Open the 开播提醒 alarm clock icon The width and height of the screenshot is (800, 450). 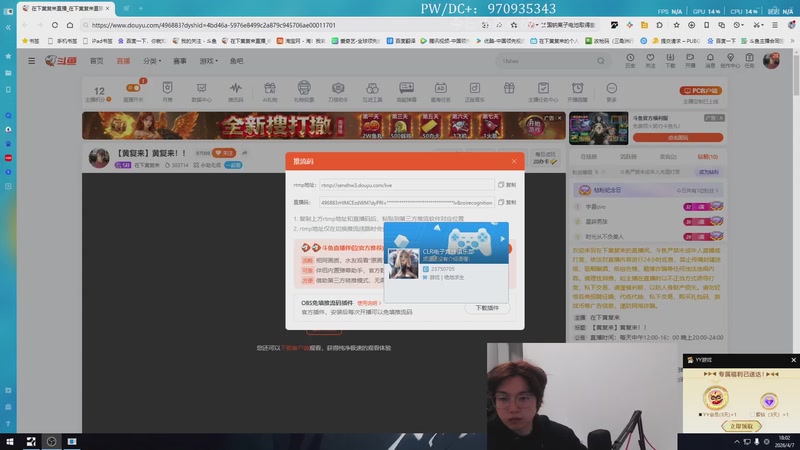(578, 88)
